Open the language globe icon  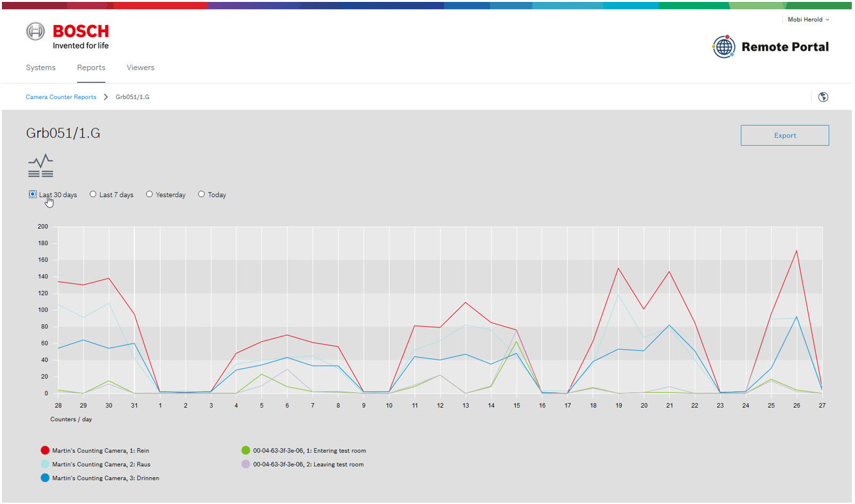(823, 97)
